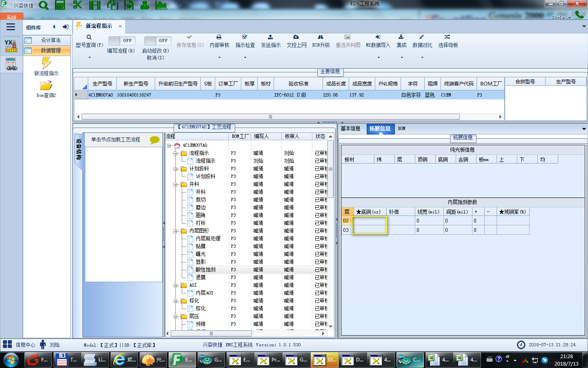Image resolution: width=588 pixels, height=368 pixels.
Task: Select the 新流程指示 document tab
Action: point(98,26)
